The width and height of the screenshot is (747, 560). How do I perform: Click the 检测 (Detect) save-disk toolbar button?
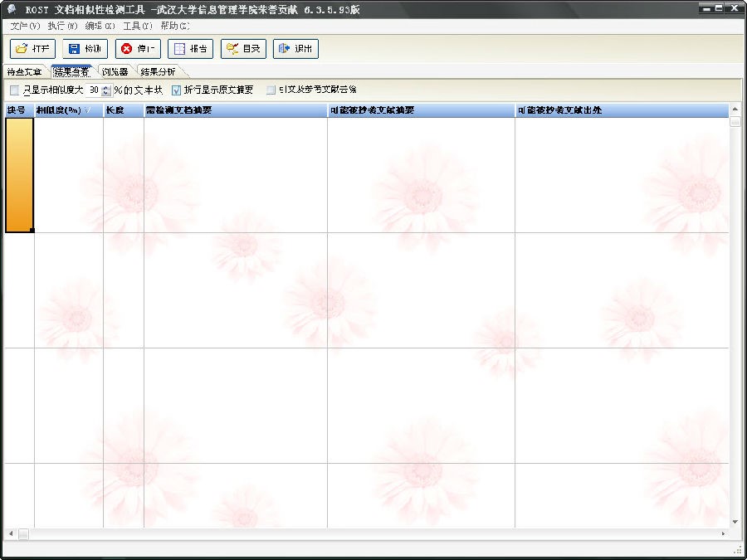(x=85, y=49)
